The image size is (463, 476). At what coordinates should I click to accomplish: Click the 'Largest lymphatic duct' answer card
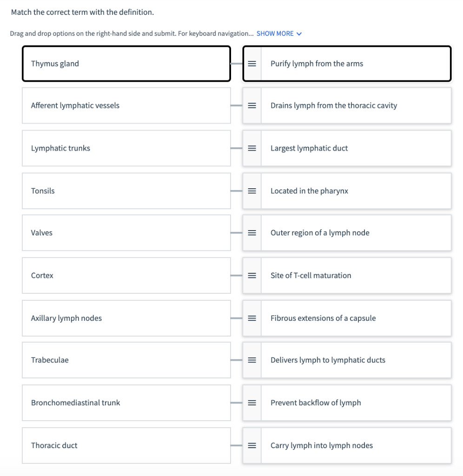[347, 148]
